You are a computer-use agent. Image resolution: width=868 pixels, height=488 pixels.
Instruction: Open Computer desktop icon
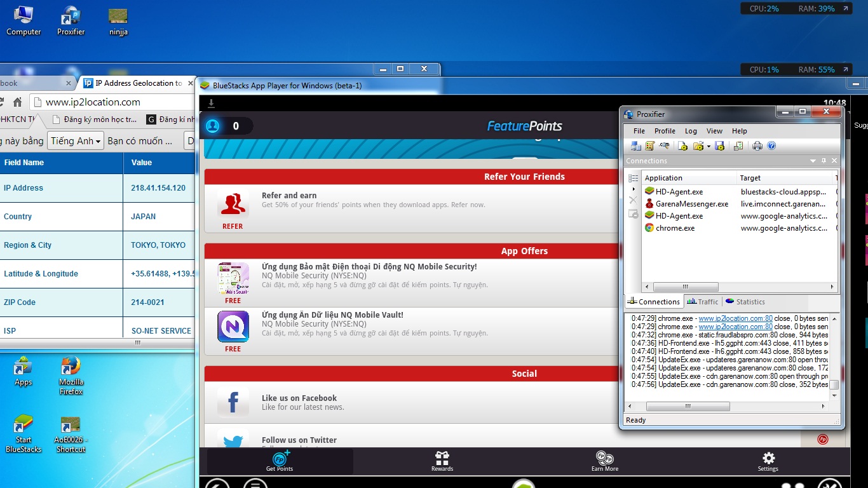tap(24, 20)
